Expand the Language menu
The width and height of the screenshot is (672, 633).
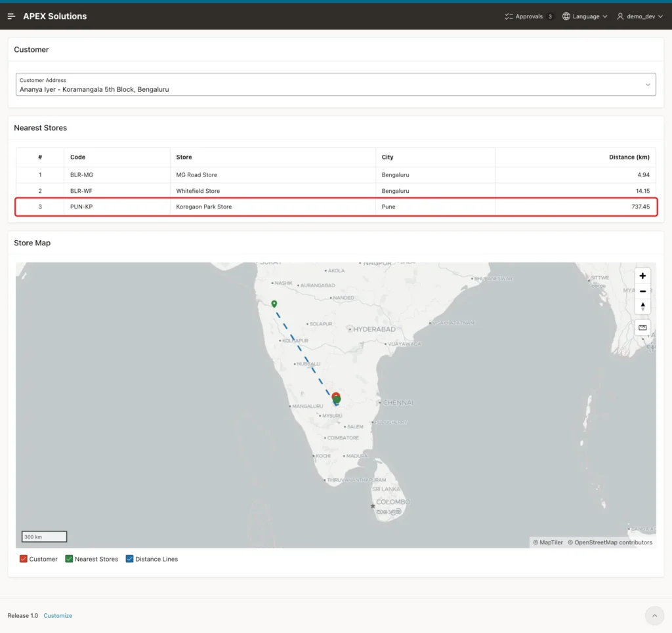point(585,16)
